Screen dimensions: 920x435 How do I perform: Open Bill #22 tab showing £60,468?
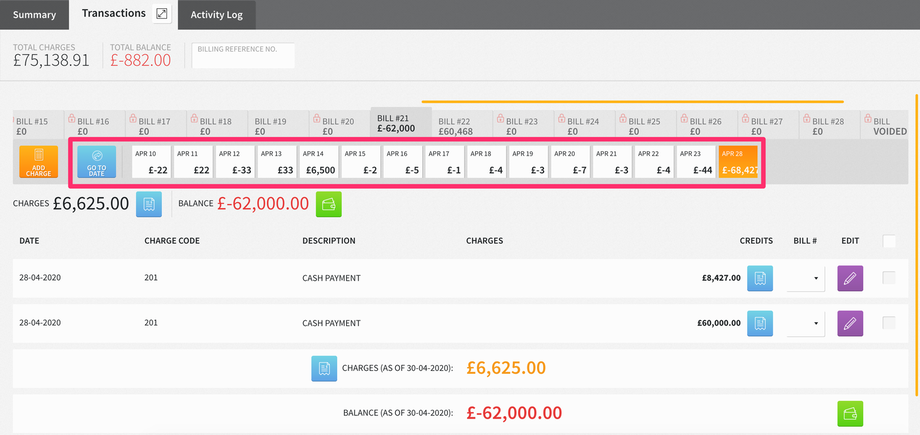click(462, 126)
